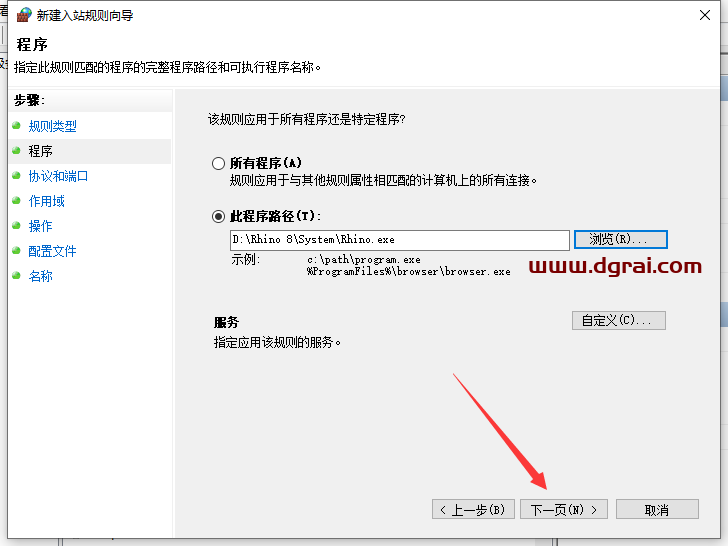Click the 服务 section heading
This screenshot has width=728, height=546.
pyautogui.click(x=226, y=322)
